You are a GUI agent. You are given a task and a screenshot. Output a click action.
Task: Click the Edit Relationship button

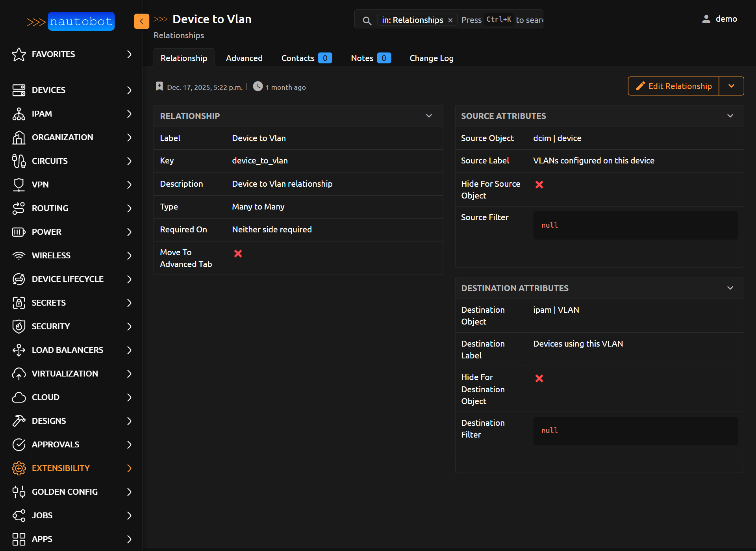pos(673,86)
